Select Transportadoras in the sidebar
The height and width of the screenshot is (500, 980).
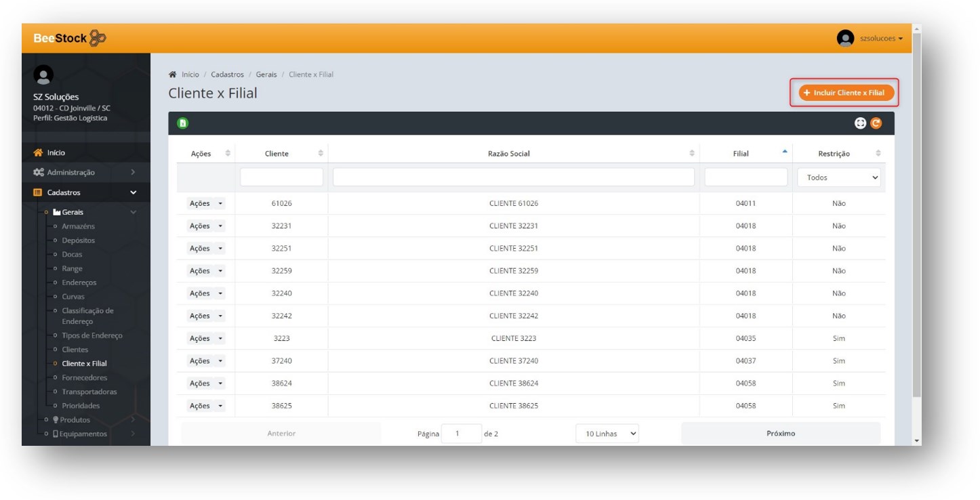pos(89,392)
